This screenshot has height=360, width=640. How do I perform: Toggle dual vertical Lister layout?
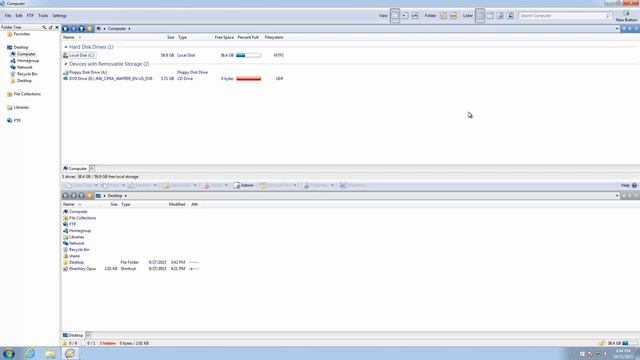coord(490,16)
